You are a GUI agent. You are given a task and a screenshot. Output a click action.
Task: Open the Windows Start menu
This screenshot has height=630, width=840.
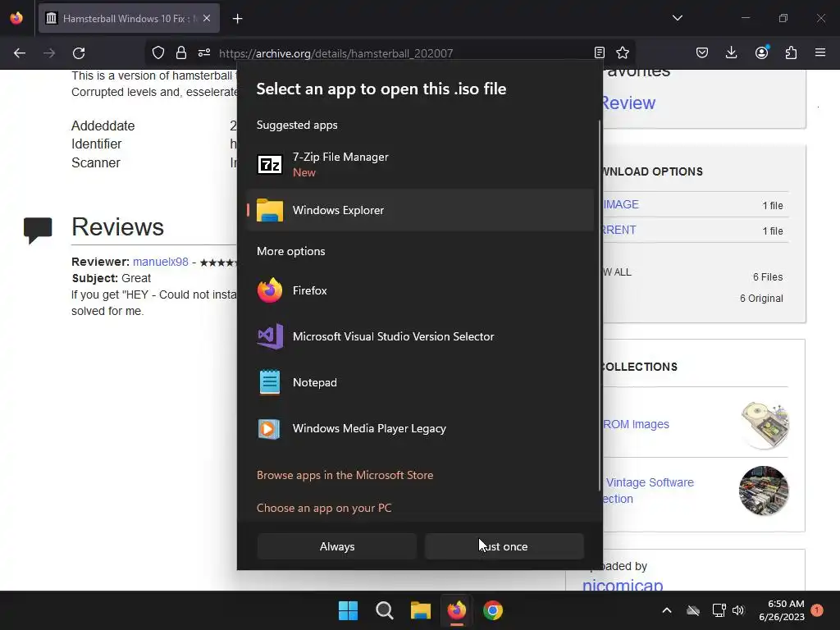click(x=348, y=610)
